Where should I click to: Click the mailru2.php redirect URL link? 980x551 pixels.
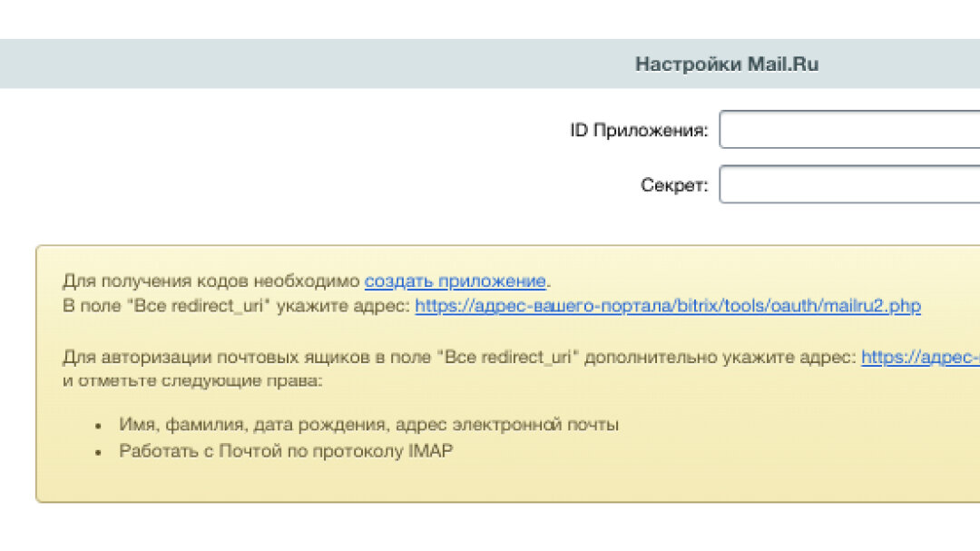click(x=668, y=306)
